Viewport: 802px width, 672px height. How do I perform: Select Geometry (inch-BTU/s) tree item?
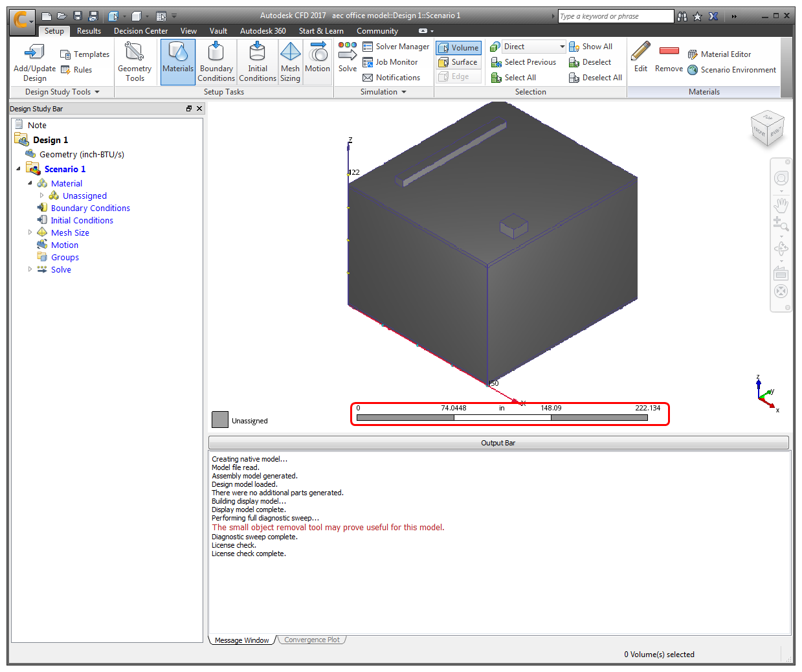82,154
